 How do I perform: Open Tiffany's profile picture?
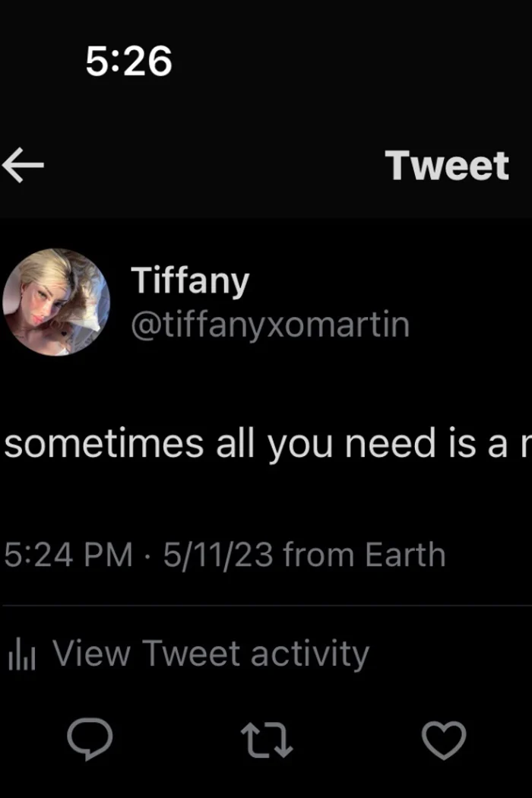pos(56,302)
